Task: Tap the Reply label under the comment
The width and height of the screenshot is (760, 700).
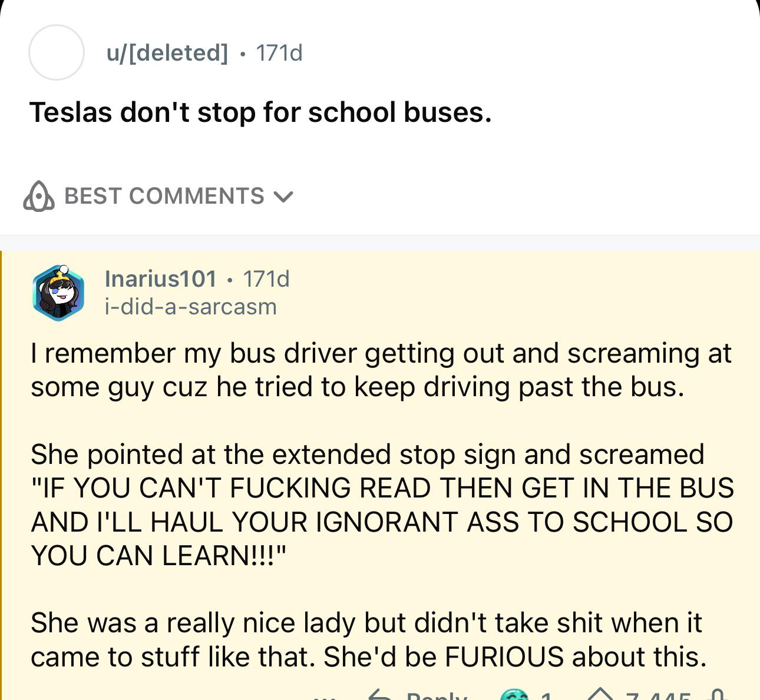Action: 436,697
